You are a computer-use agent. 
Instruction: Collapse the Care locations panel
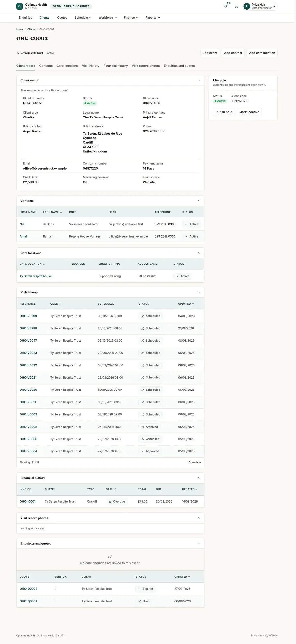[x=199, y=253]
